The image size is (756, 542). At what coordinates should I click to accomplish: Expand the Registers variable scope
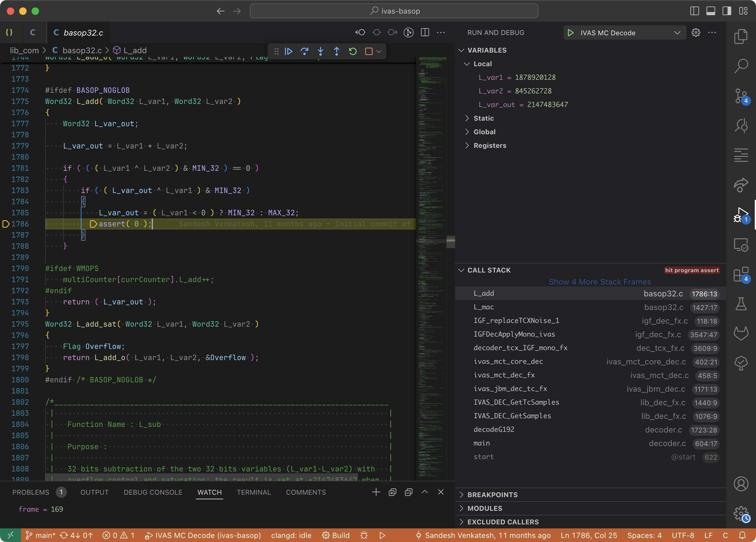(490, 146)
